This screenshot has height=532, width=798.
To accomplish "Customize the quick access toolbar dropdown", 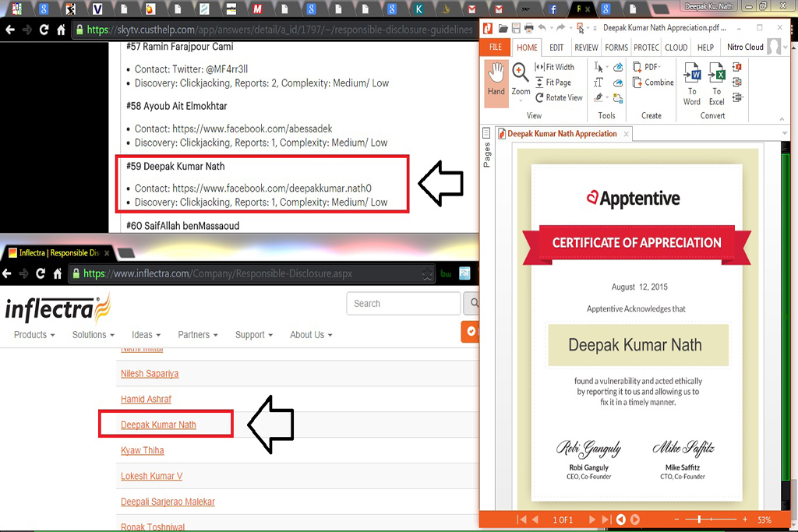I will click(595, 29).
